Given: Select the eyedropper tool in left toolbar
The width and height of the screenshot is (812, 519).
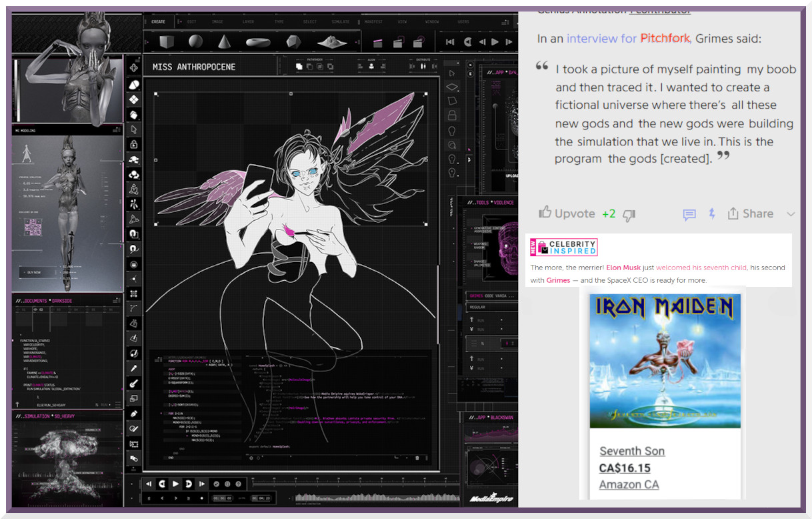Looking at the screenshot, I should (x=134, y=368).
